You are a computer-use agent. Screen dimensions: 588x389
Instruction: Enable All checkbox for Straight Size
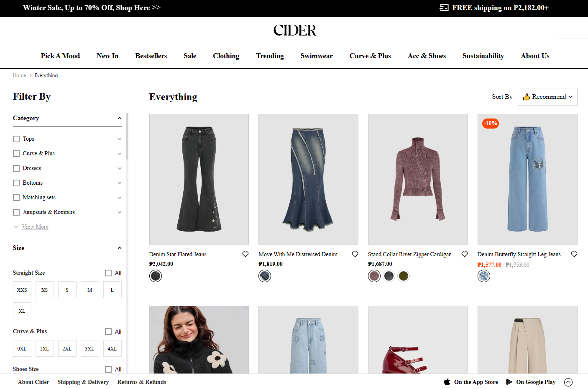pyautogui.click(x=108, y=273)
